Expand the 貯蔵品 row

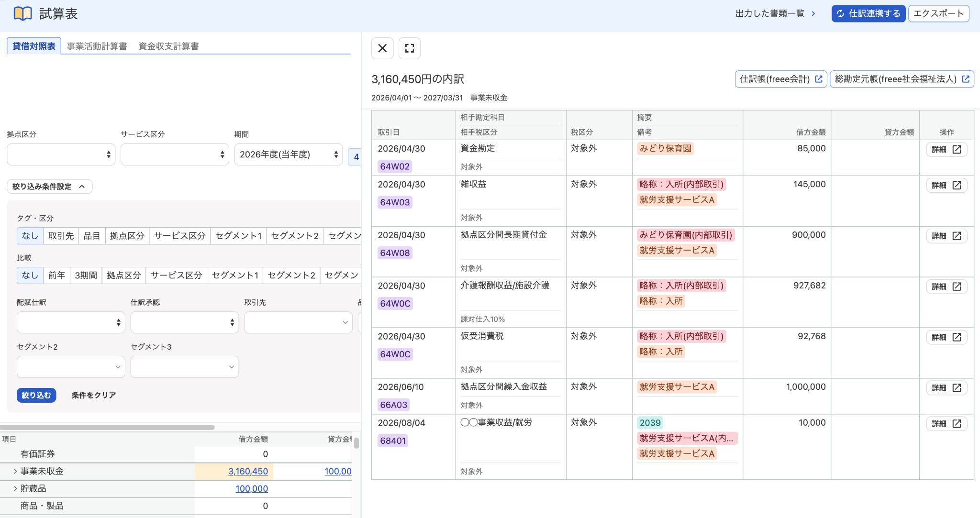click(x=15, y=488)
